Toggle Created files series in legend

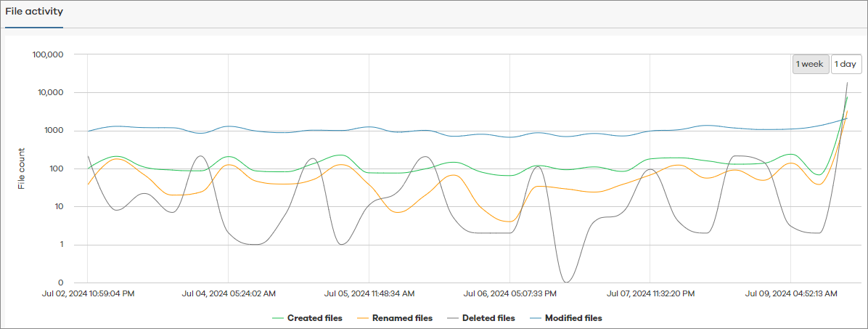314,318
